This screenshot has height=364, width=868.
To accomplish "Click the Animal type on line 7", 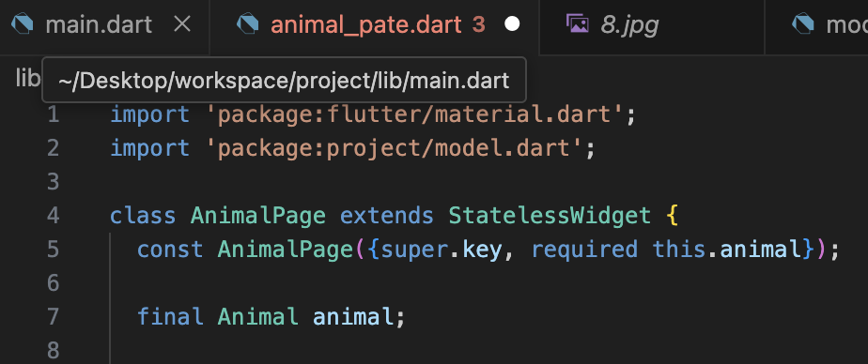I will tap(258, 317).
